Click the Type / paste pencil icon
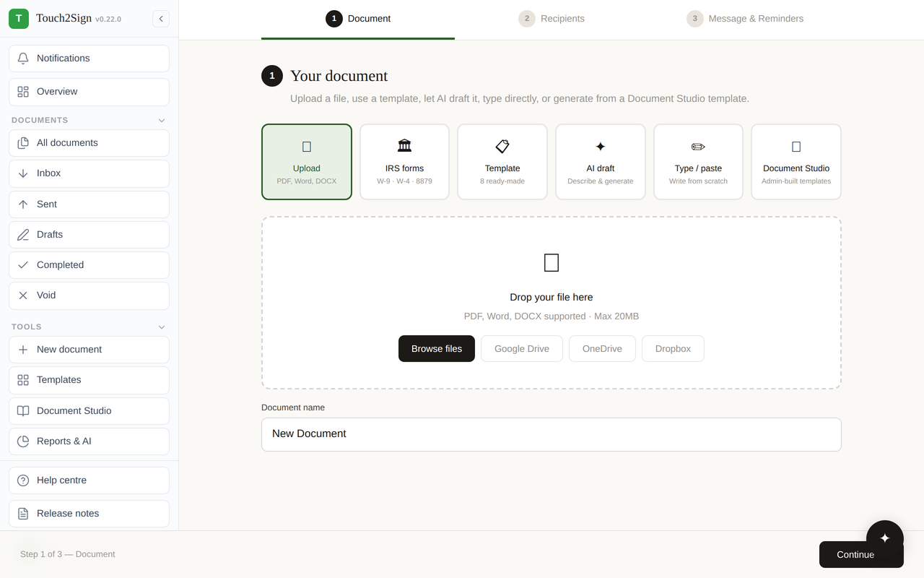The height and width of the screenshot is (578, 924). pos(698,147)
